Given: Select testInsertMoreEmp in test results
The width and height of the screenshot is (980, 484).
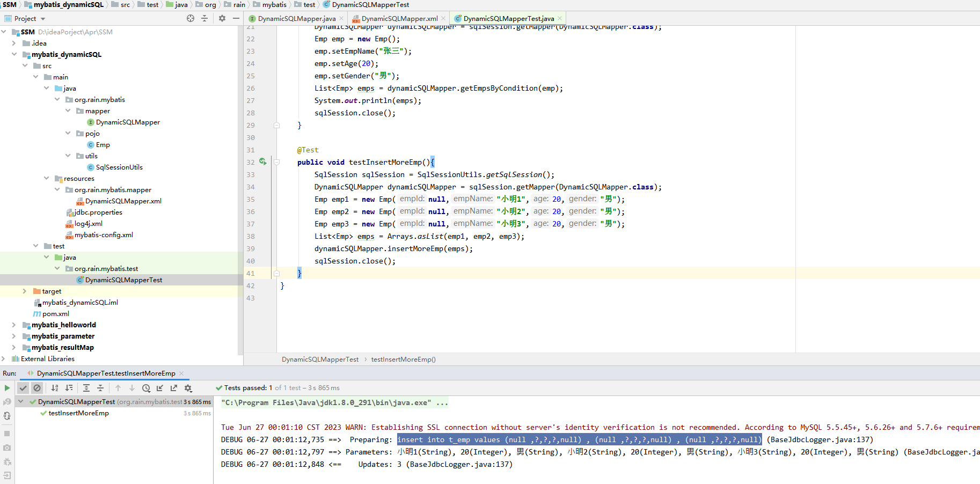Looking at the screenshot, I should click(78, 413).
